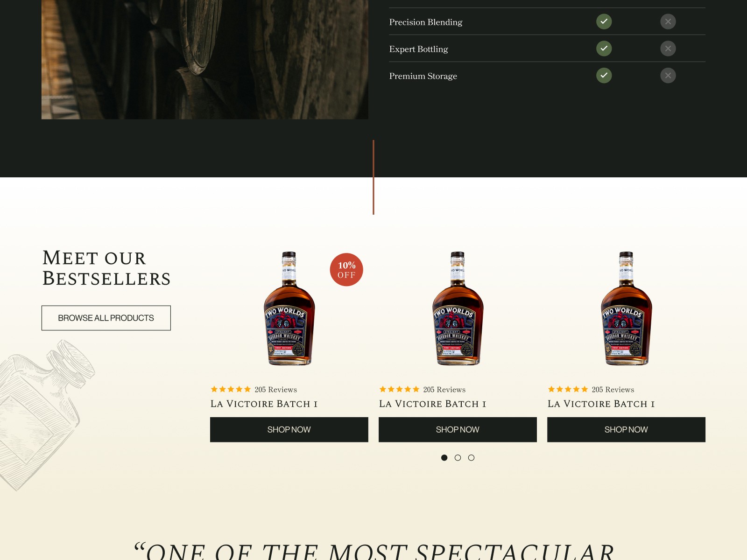Click Shop Now under the first bottle
Viewport: 747px width, 560px height.
289,429
